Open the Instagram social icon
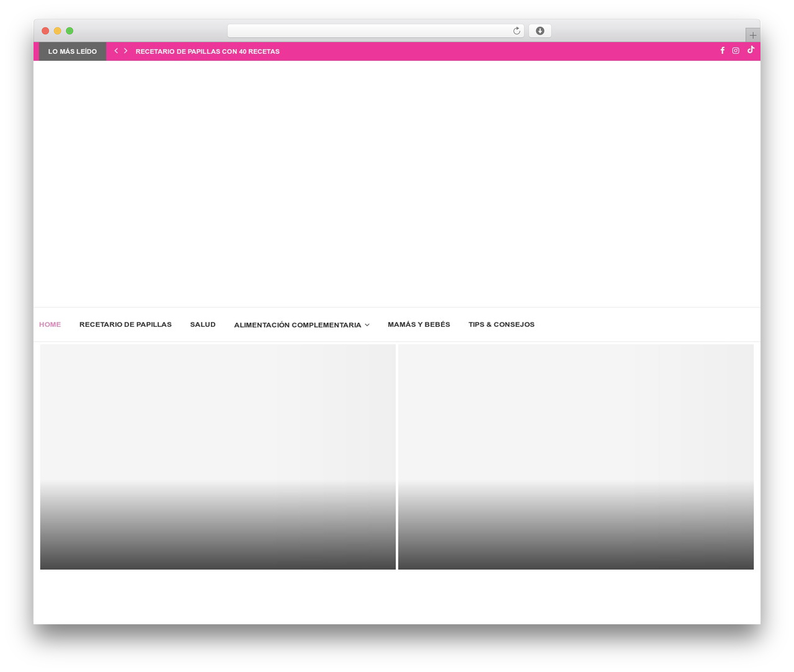This screenshot has height=672, width=794. point(736,51)
